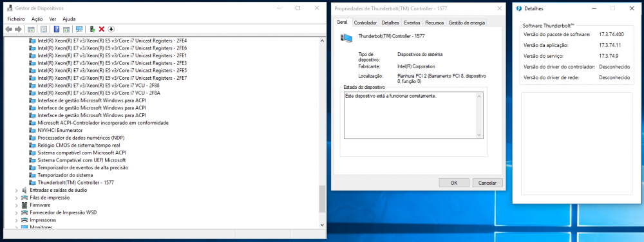Viewport: 644px width, 242px height.
Task: Open the Ação menu
Action: pyautogui.click(x=37, y=19)
